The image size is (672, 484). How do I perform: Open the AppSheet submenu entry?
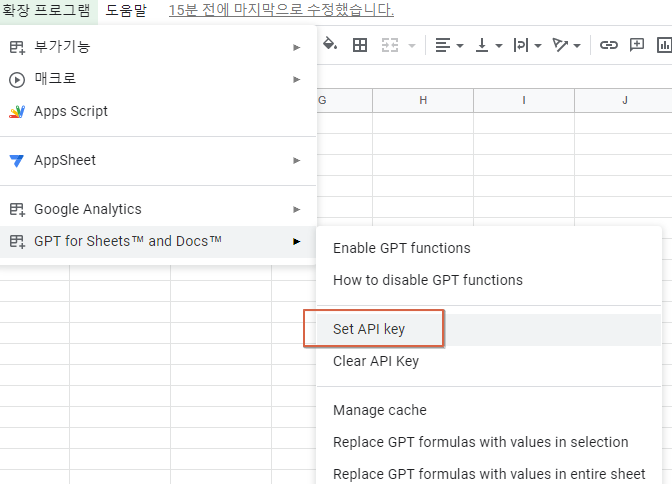coord(158,160)
